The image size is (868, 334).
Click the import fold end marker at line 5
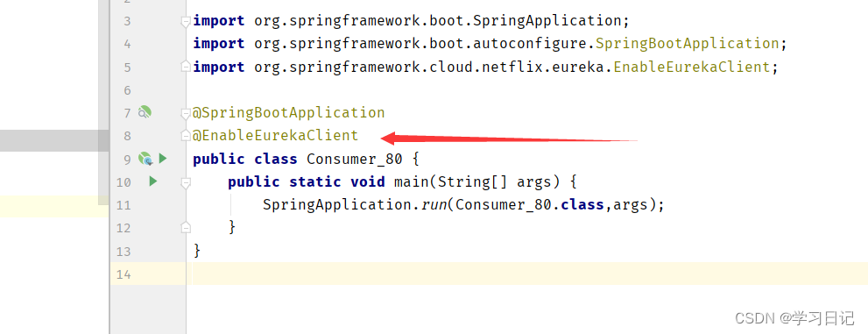coord(186,67)
